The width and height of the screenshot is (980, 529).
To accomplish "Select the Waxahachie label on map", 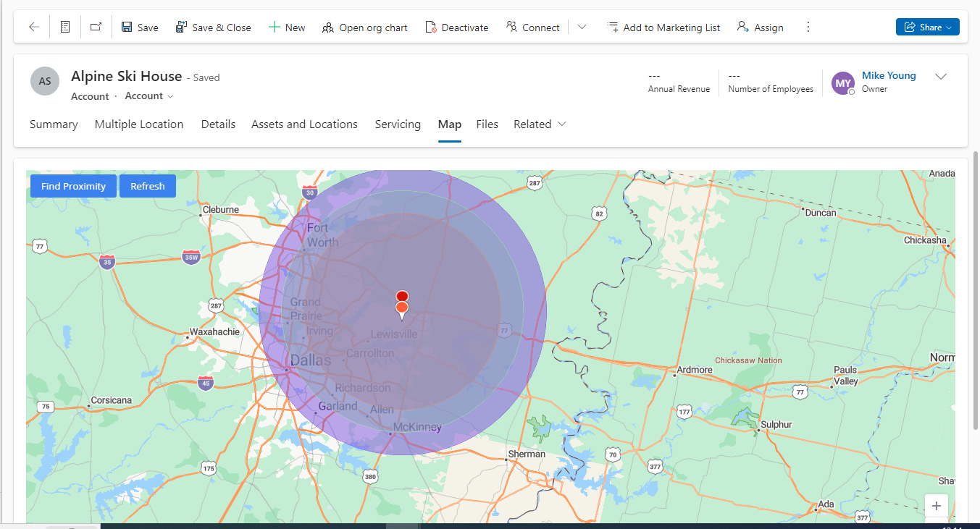I will pyautogui.click(x=214, y=332).
